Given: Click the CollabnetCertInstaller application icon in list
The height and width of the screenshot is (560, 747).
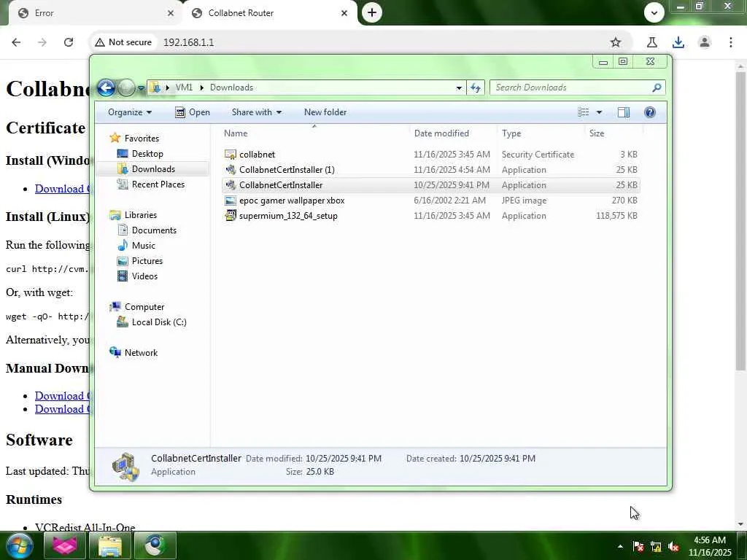Looking at the screenshot, I should 231,184.
